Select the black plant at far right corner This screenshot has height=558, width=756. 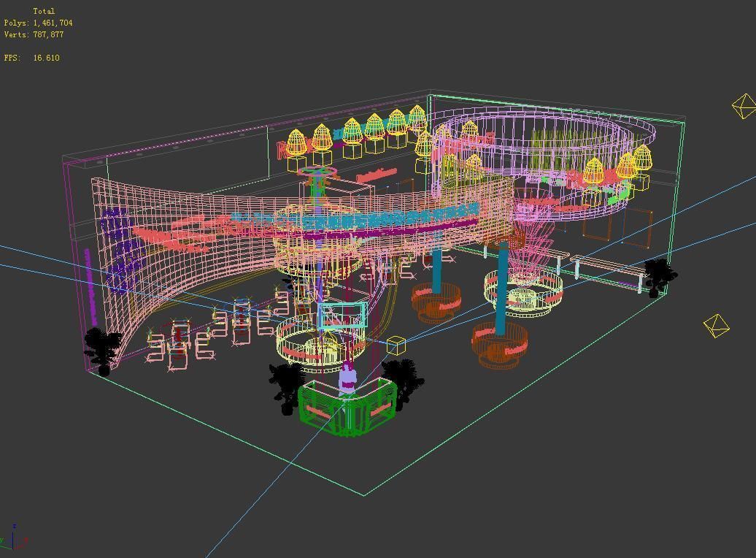coord(659,277)
